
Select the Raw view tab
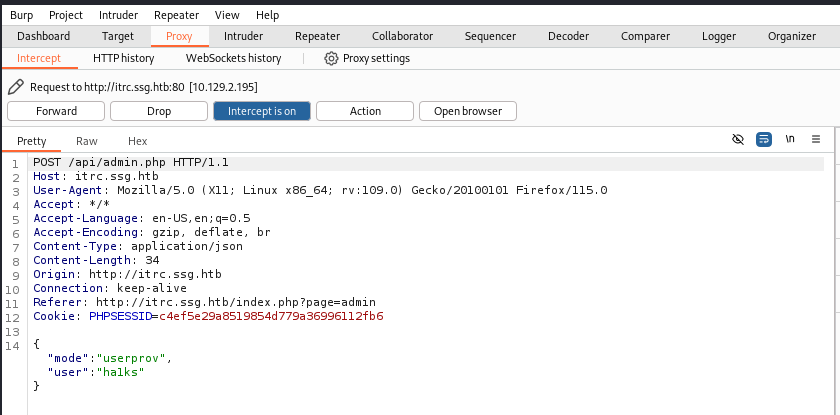pyautogui.click(x=87, y=141)
